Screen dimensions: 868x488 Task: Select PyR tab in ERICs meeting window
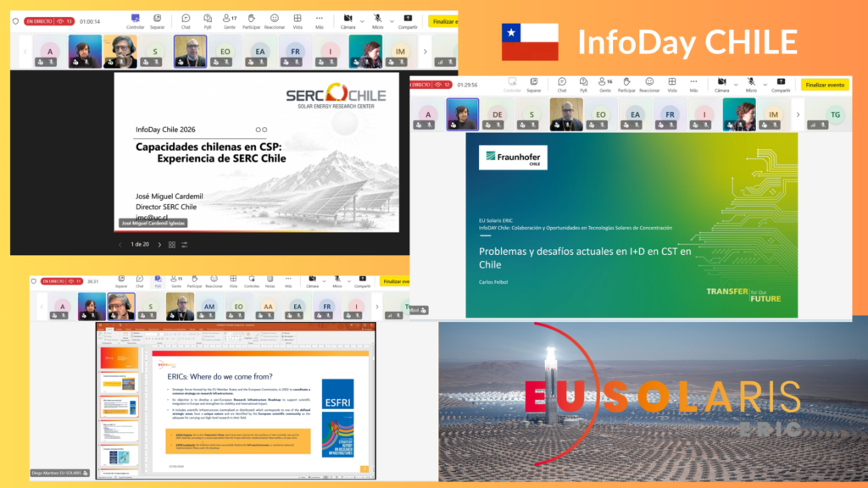(x=158, y=281)
